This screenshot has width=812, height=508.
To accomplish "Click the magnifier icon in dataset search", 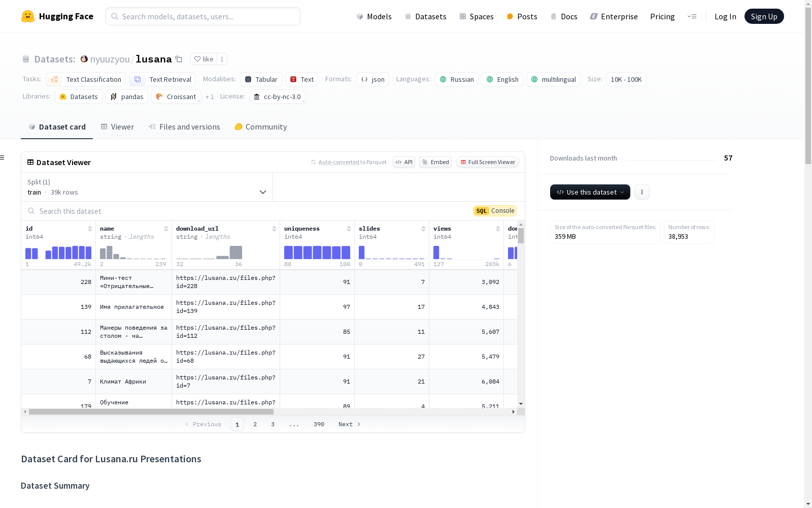I will 31,211.
